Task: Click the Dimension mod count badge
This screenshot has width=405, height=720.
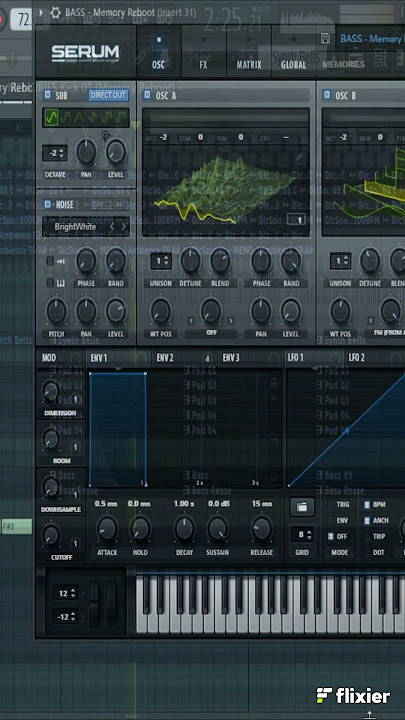Action: pos(75,399)
